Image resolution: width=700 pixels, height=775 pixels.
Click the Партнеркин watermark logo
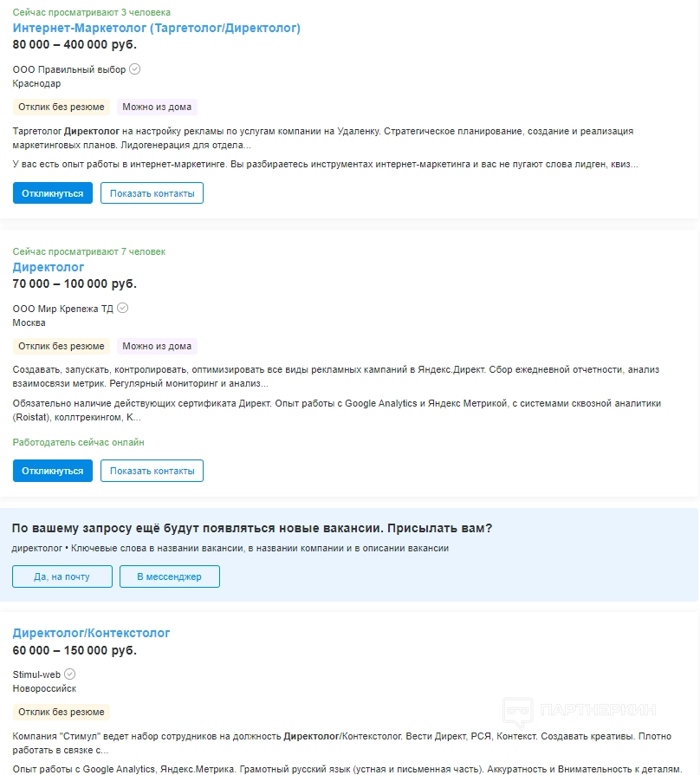point(580,711)
